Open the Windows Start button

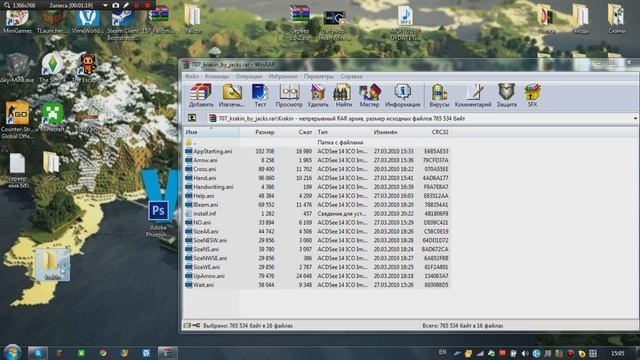(12, 352)
